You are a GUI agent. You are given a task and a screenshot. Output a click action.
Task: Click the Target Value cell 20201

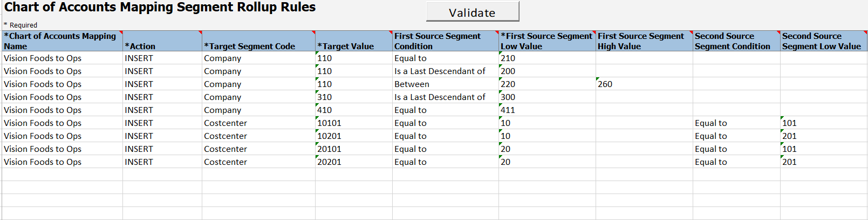tap(353, 162)
